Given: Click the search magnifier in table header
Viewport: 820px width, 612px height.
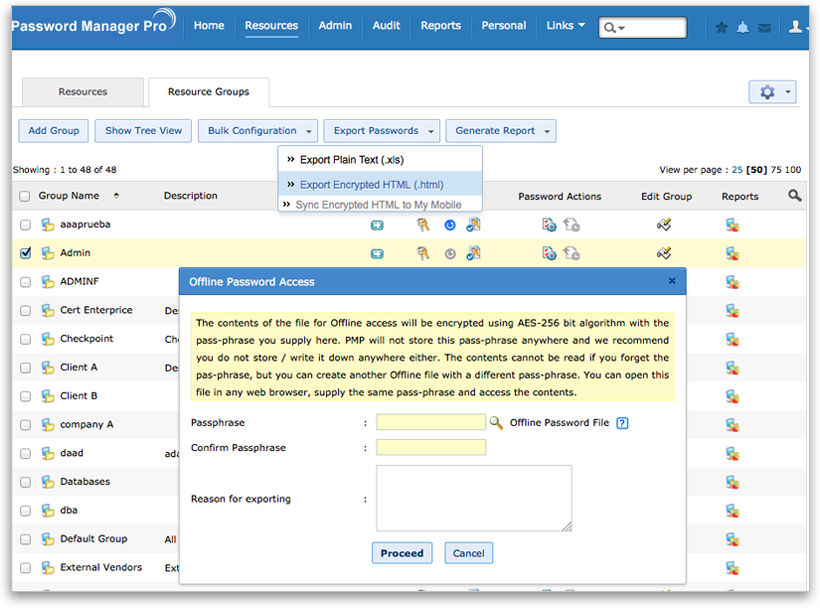Looking at the screenshot, I should pyautogui.click(x=794, y=196).
